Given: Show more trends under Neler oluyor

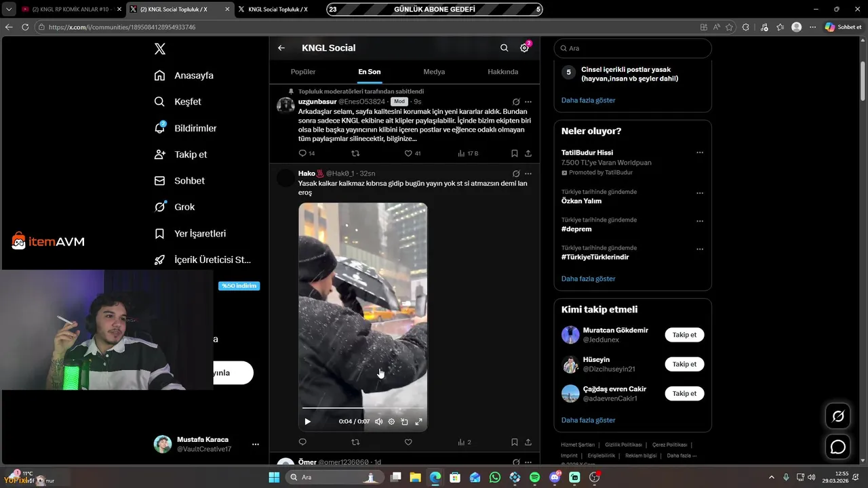Looking at the screenshot, I should click(588, 279).
